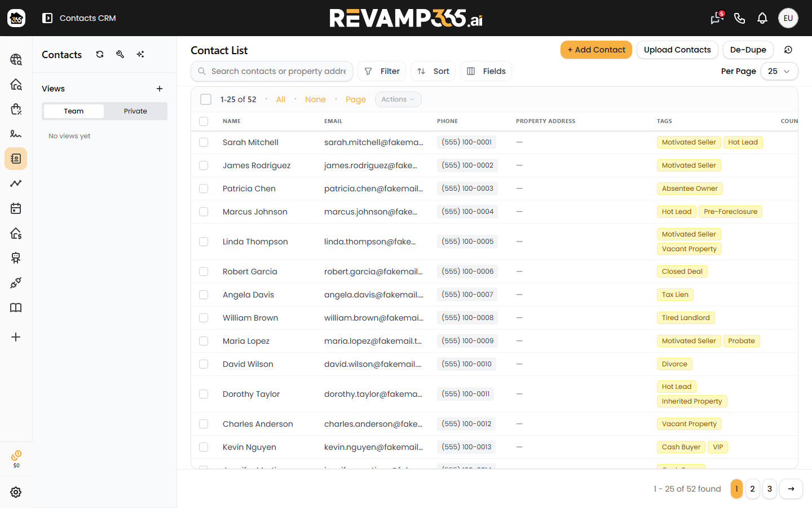Image resolution: width=812 pixels, height=508 pixels.
Task: Open the robot assistant sidebar icon
Action: (16, 258)
